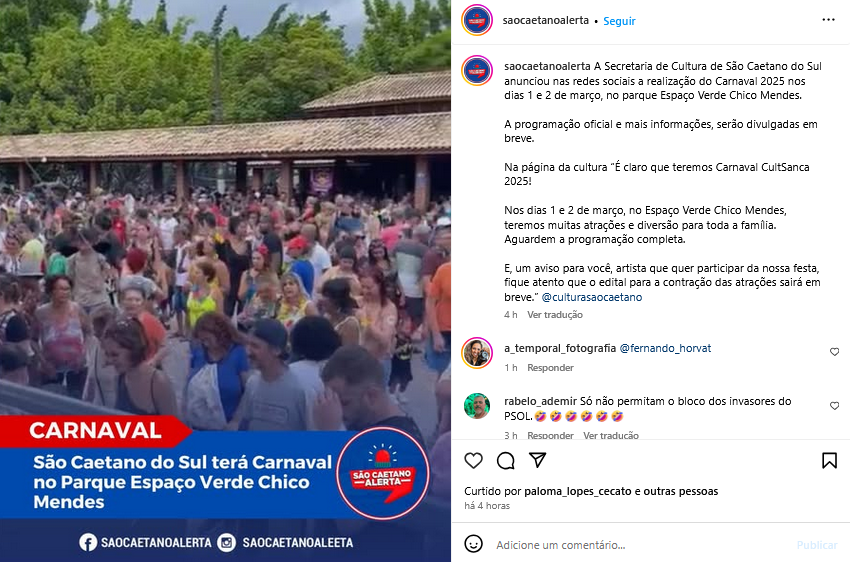The height and width of the screenshot is (562, 850).
Task: Like a_temporal_fotografia's comment
Action: click(834, 352)
